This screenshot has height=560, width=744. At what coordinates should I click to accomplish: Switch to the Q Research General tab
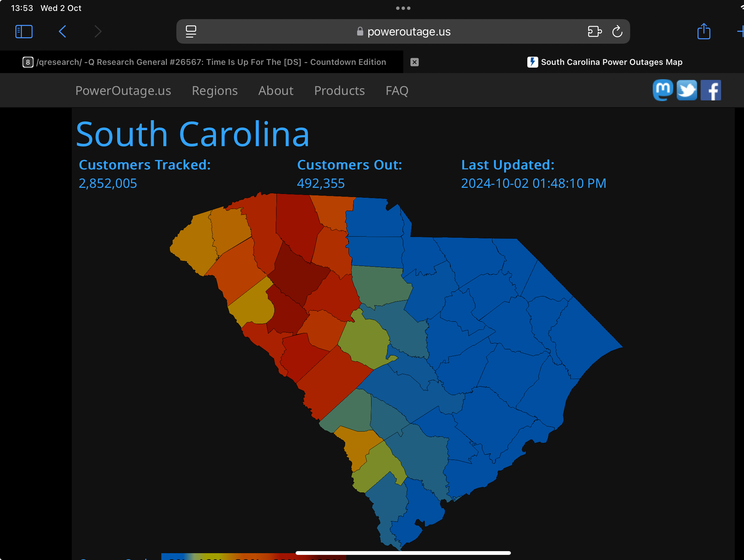coord(204,62)
